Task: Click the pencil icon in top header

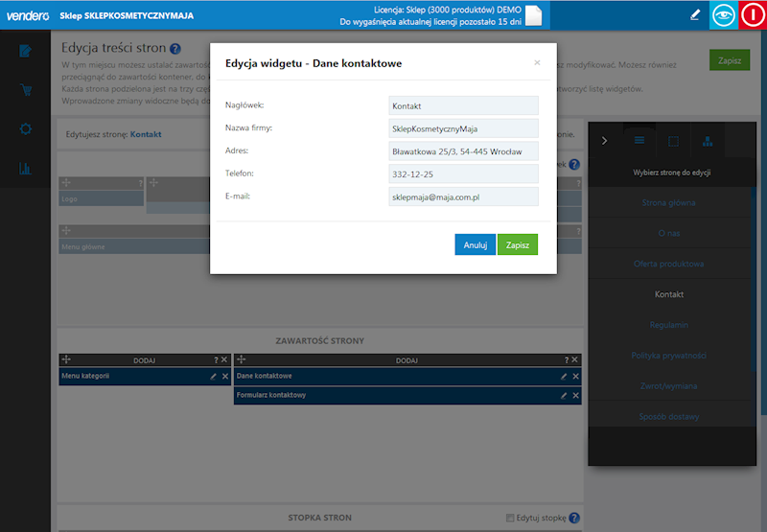Action: coord(695,15)
